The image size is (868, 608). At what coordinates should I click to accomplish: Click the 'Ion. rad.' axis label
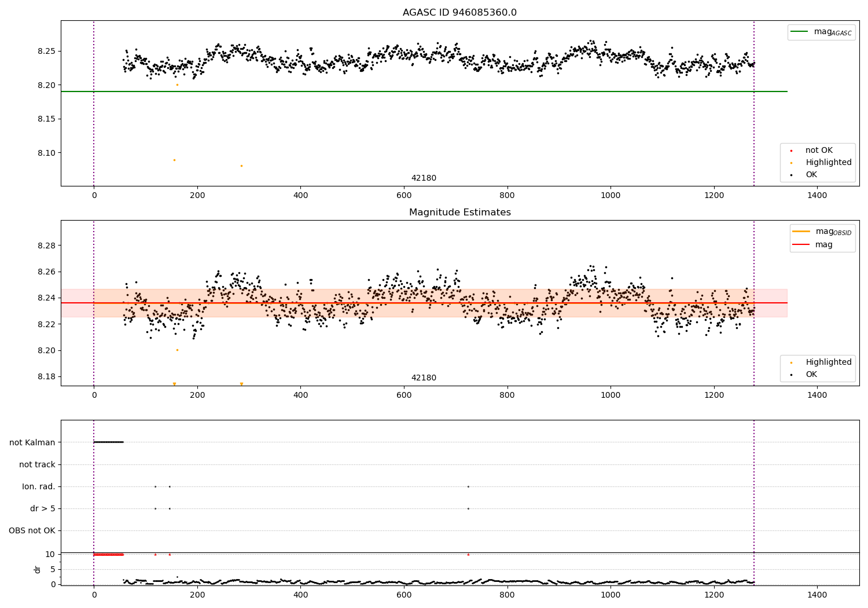tap(39, 486)
